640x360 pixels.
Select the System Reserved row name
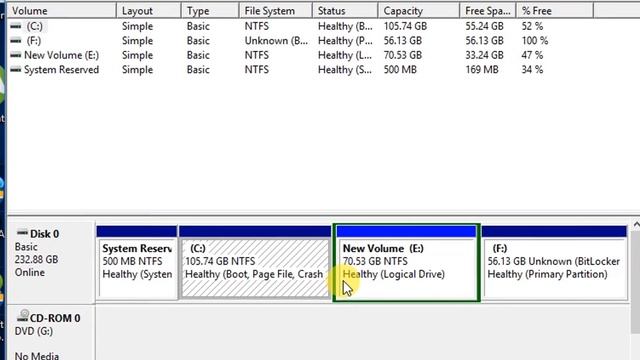pyautogui.click(x=62, y=70)
